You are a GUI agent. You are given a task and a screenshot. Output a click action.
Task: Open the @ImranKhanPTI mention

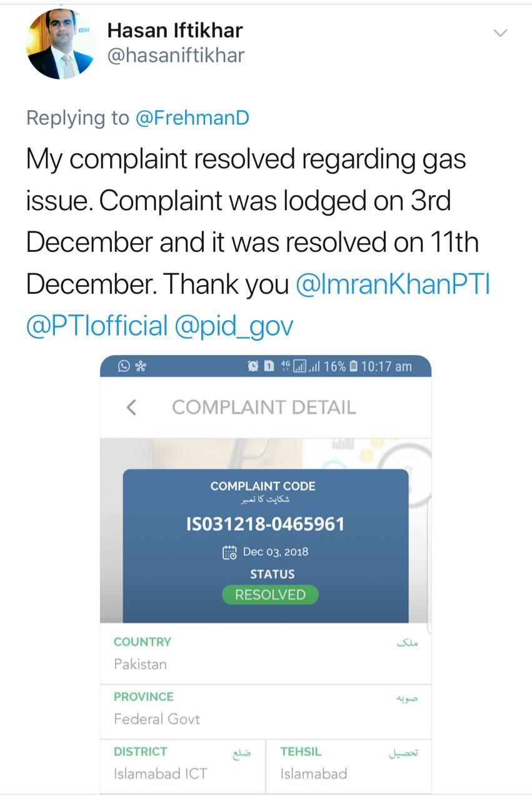(x=392, y=285)
